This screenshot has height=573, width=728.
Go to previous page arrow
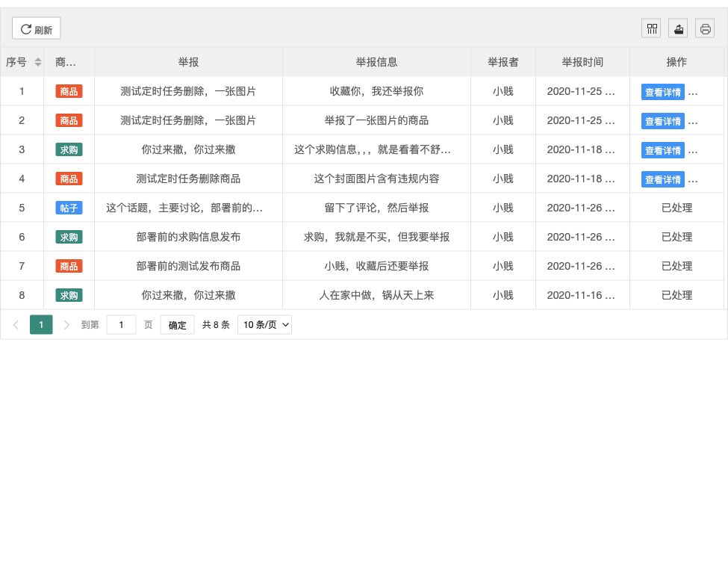pos(16,325)
